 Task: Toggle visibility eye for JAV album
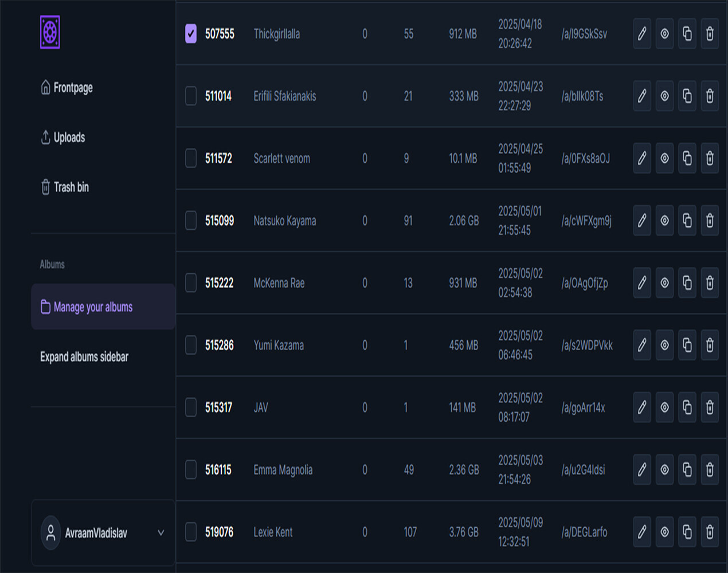click(x=664, y=407)
